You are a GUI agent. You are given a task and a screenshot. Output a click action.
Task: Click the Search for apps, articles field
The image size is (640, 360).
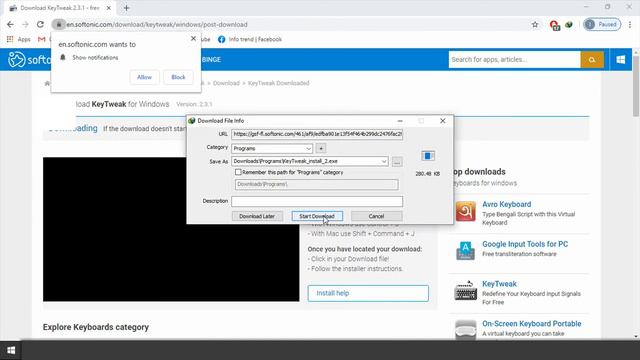tap(514, 60)
